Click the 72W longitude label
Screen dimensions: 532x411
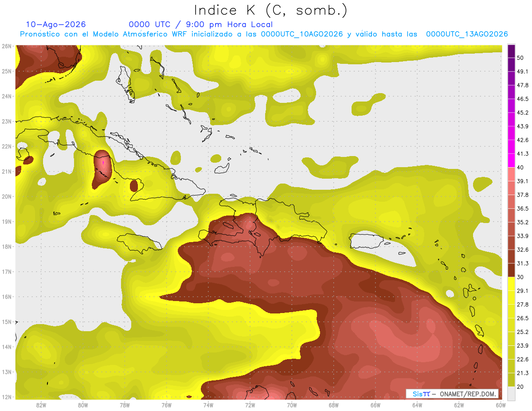click(250, 405)
